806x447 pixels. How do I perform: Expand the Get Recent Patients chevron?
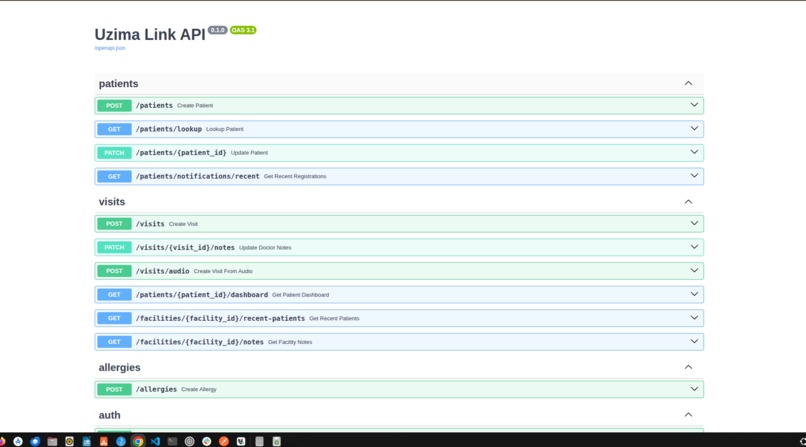[x=694, y=318]
